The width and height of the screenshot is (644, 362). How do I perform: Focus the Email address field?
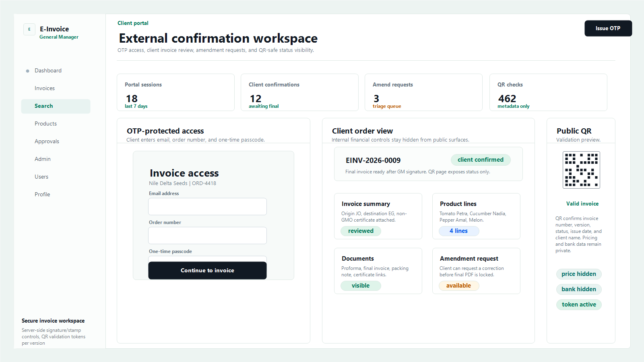[208, 206]
